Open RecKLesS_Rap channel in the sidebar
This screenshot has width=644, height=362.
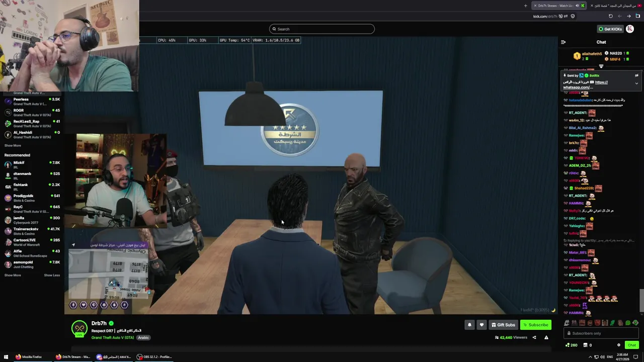pyautogui.click(x=32, y=123)
